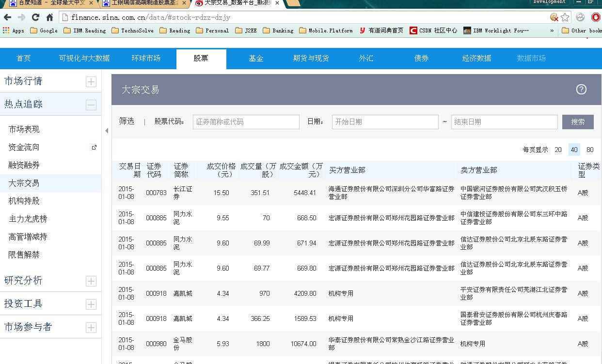Screen dimensions: 602x364
Task: Stop page loading with the red stop icon
Action: [x=596, y=16]
